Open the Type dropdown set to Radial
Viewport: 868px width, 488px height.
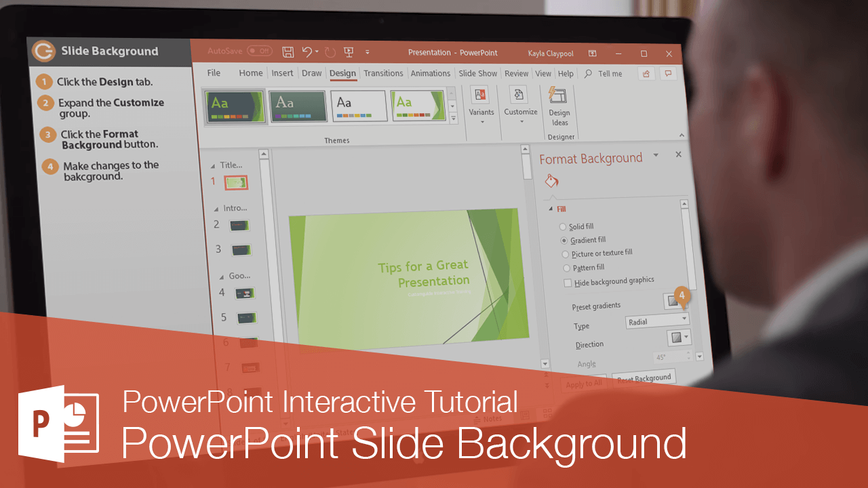(656, 321)
